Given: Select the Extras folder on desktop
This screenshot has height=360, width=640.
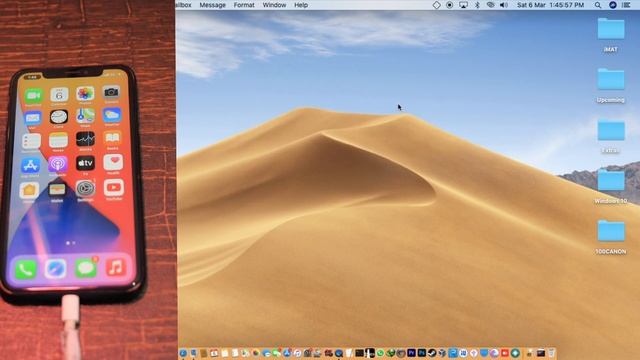Looking at the screenshot, I should (611, 136).
